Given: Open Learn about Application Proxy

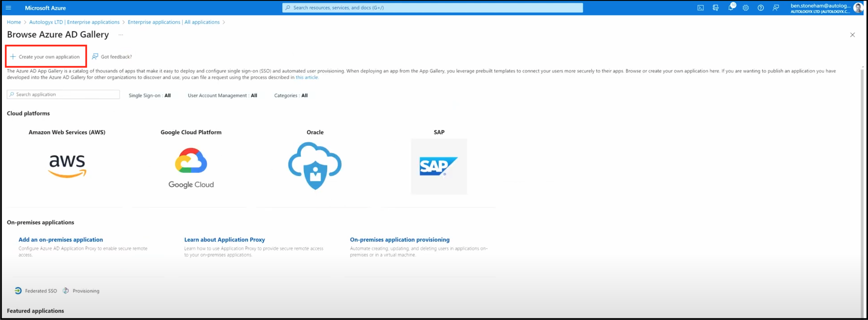Looking at the screenshot, I should point(224,240).
